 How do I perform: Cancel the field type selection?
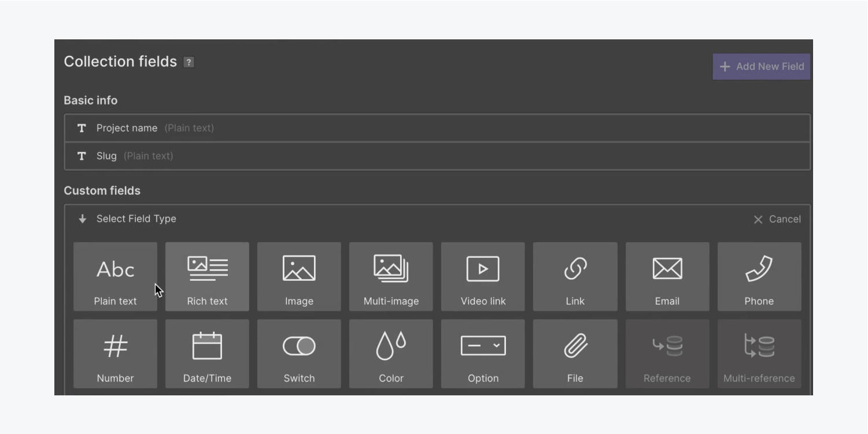(777, 219)
